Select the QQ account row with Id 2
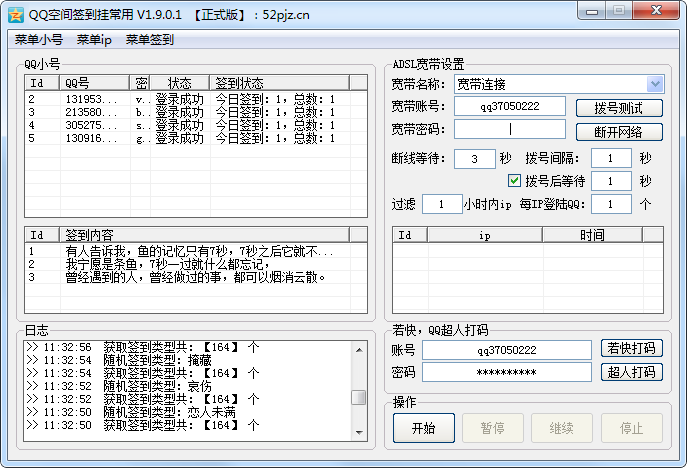687x468 pixels. 180,99
